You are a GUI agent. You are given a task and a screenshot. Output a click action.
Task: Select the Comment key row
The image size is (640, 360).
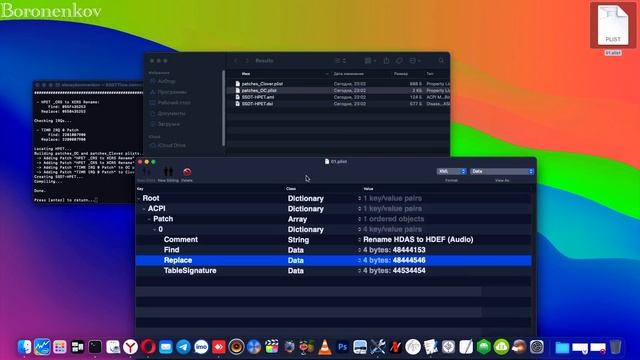[x=180, y=240]
